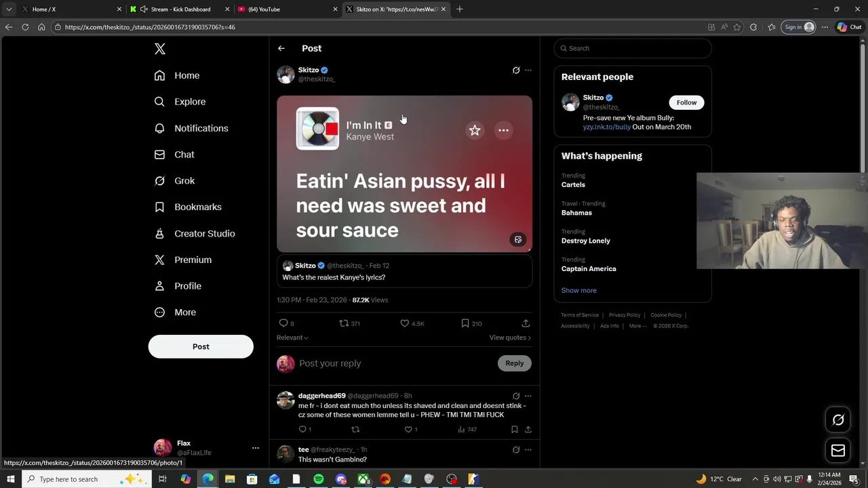Viewport: 868px width, 488px height.
Task: Expand the More menu in sidebar
Action: pyautogui.click(x=175, y=312)
